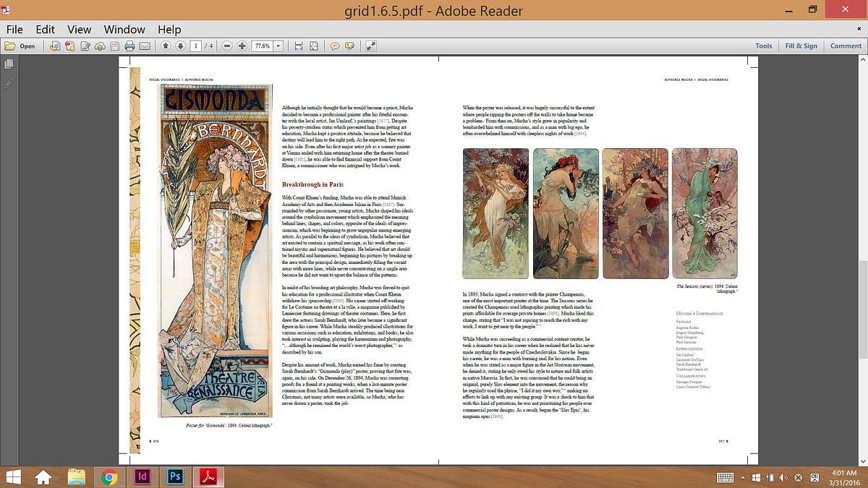Select the Highlight text tool icon

pos(350,46)
